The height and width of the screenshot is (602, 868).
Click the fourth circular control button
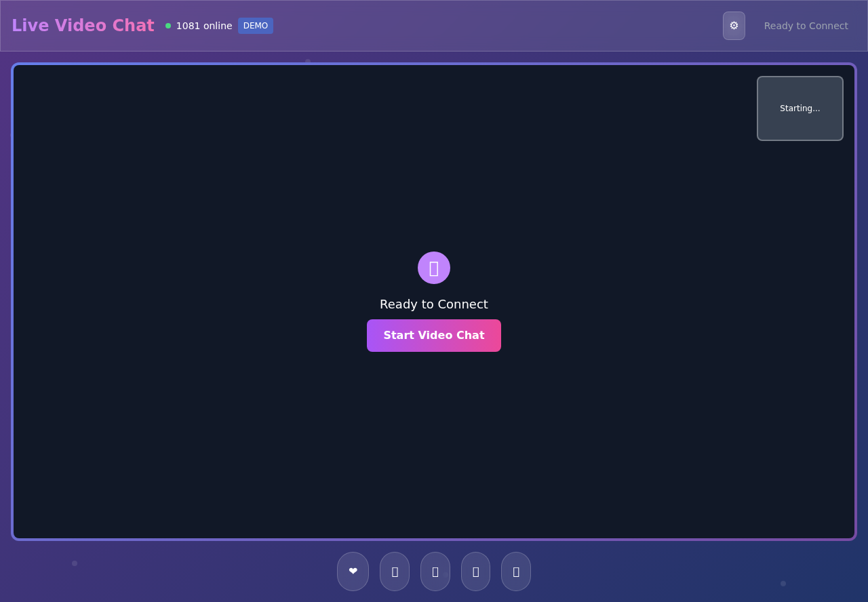pyautogui.click(x=475, y=571)
